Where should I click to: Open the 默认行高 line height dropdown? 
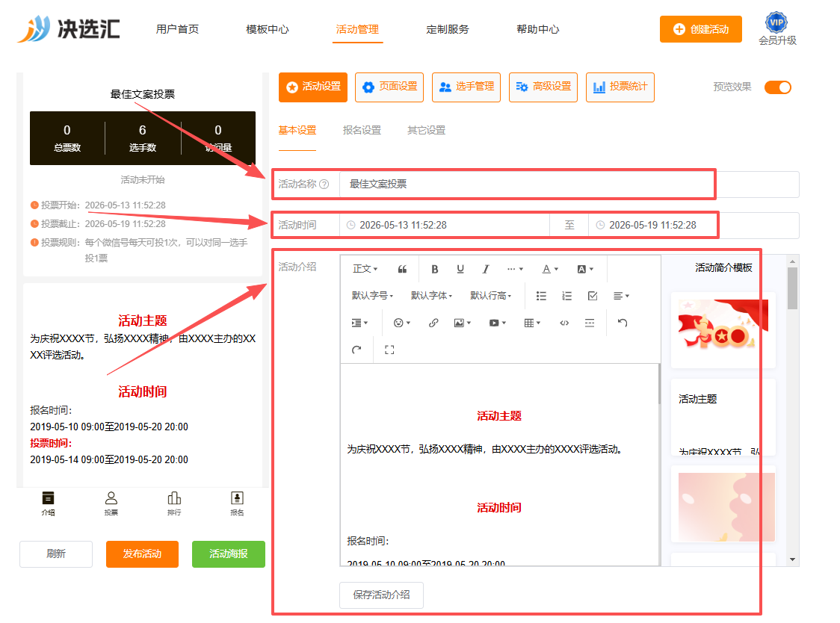(491, 296)
